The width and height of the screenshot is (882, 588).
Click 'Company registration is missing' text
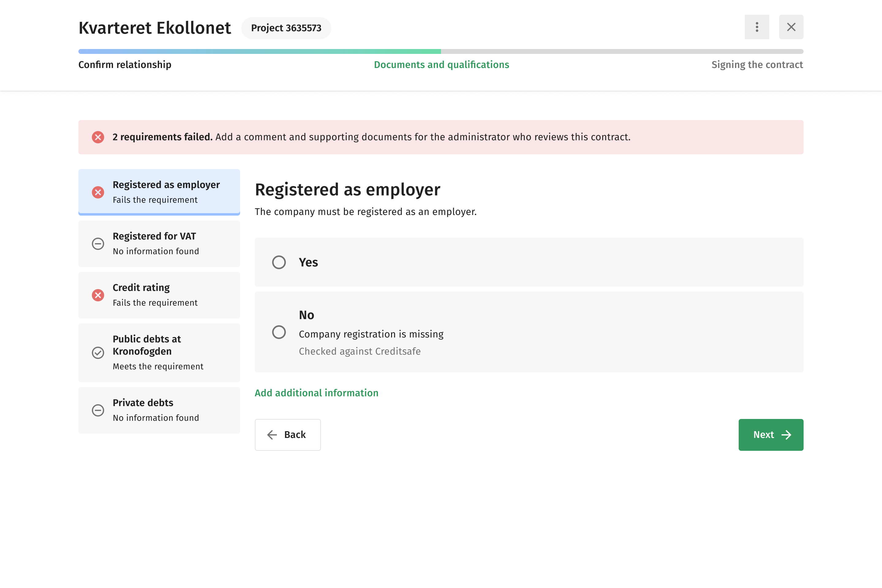(x=371, y=334)
